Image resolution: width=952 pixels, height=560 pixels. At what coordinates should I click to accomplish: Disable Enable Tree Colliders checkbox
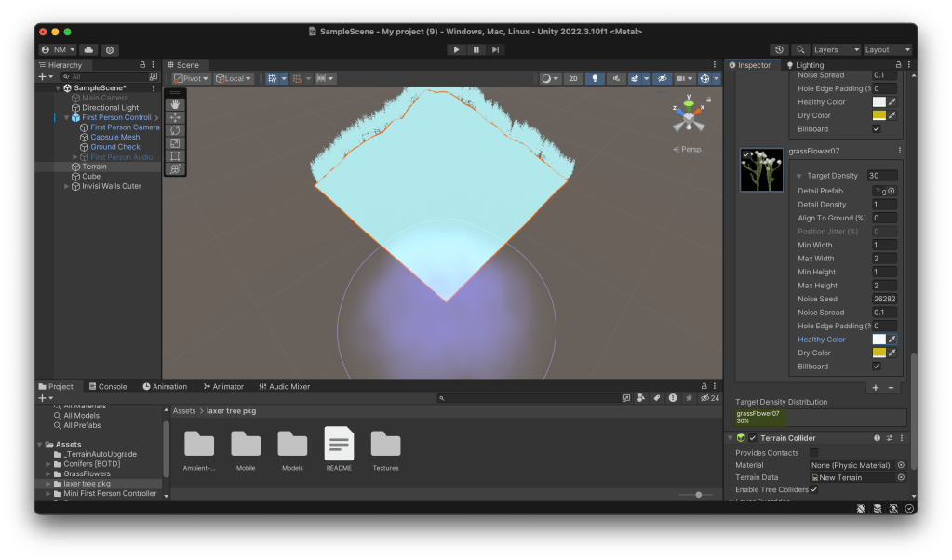(x=814, y=490)
